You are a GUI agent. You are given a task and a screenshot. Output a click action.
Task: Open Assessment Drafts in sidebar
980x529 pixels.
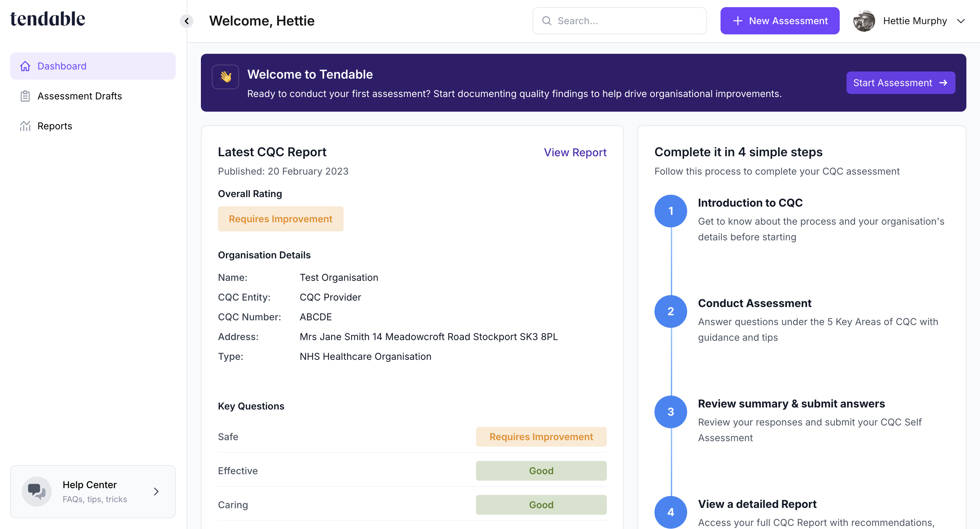(x=80, y=96)
